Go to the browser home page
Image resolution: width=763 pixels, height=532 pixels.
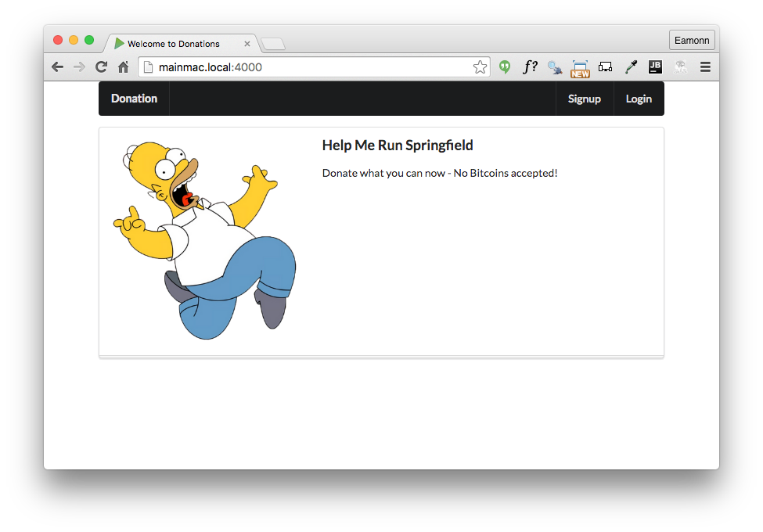[123, 67]
